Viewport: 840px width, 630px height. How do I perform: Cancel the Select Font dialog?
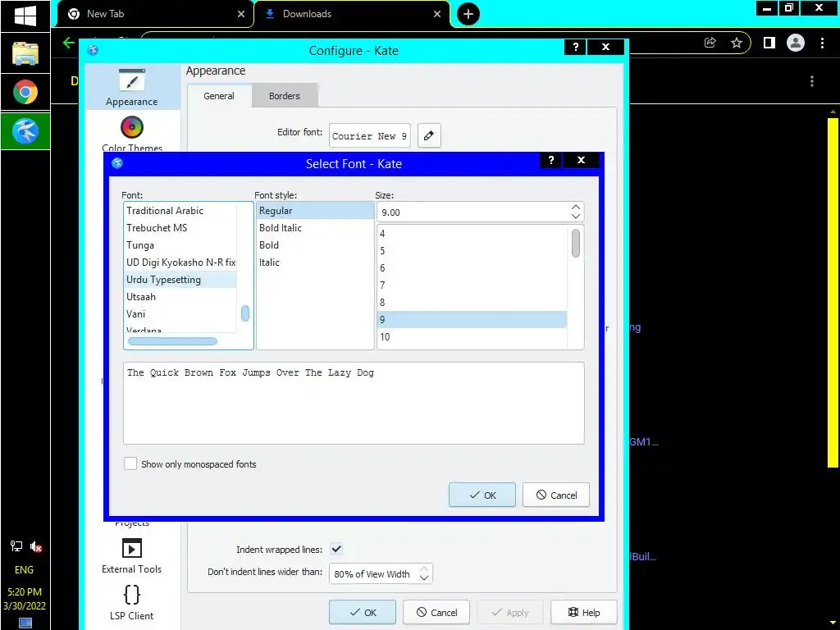[x=556, y=495]
